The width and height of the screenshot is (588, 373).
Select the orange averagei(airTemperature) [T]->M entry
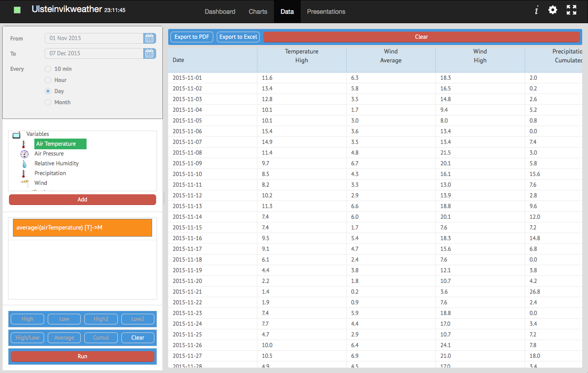(x=83, y=228)
